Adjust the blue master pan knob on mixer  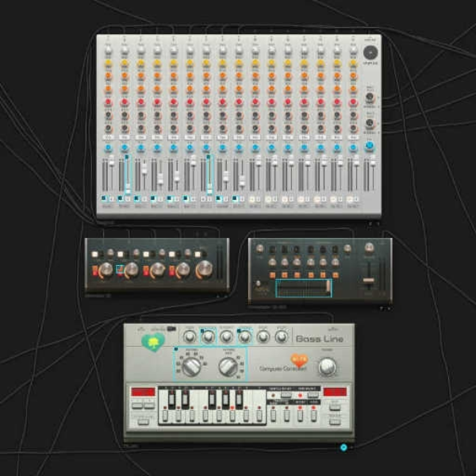[x=370, y=146]
